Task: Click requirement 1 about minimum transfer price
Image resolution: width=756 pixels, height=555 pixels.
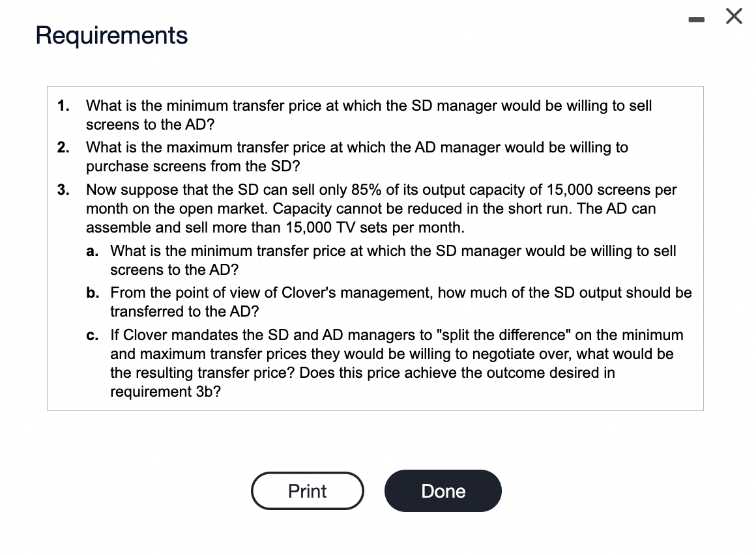Action: pyautogui.click(x=369, y=115)
